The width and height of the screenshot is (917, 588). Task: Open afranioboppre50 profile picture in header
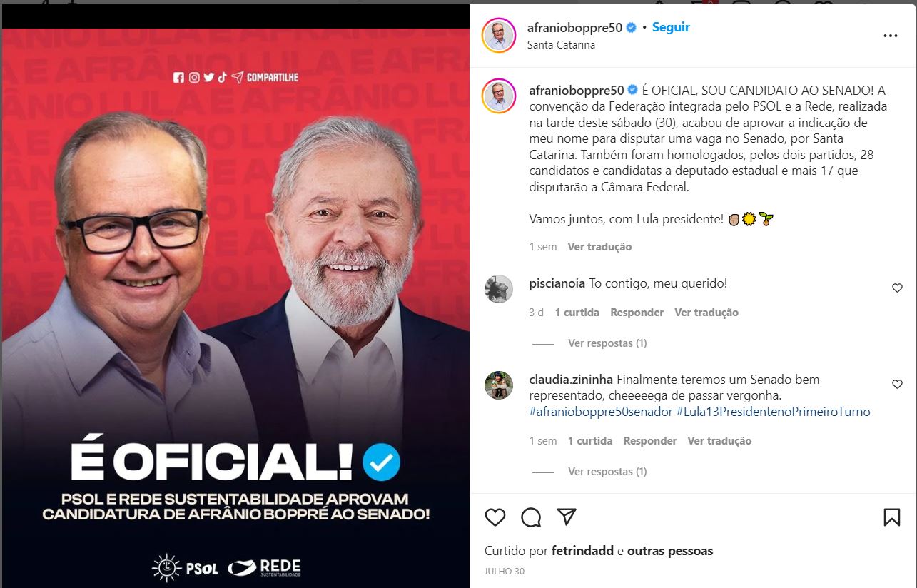click(x=499, y=36)
